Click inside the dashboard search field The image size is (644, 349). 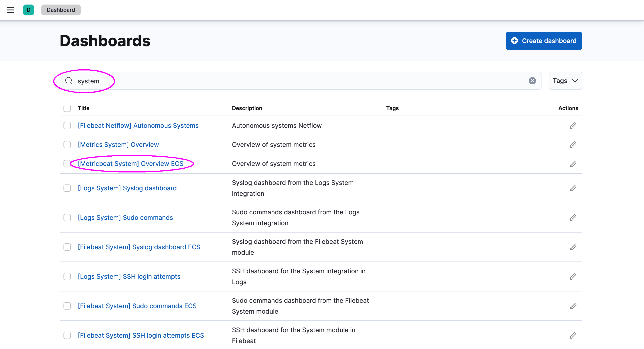[300, 81]
